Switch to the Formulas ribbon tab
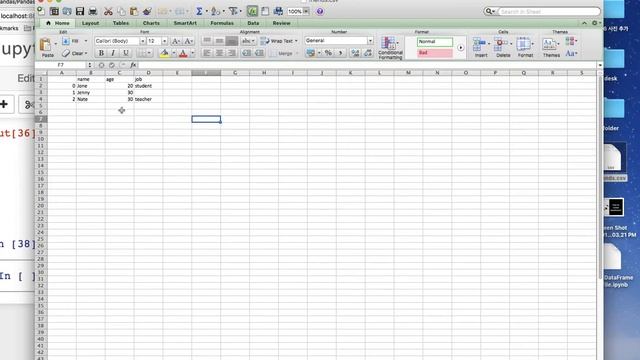 [222, 23]
